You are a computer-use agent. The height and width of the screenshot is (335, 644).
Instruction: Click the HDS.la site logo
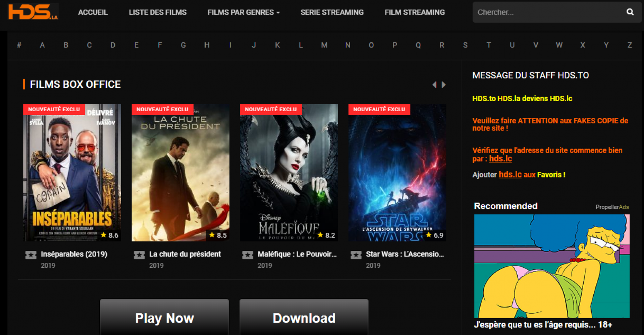click(33, 12)
